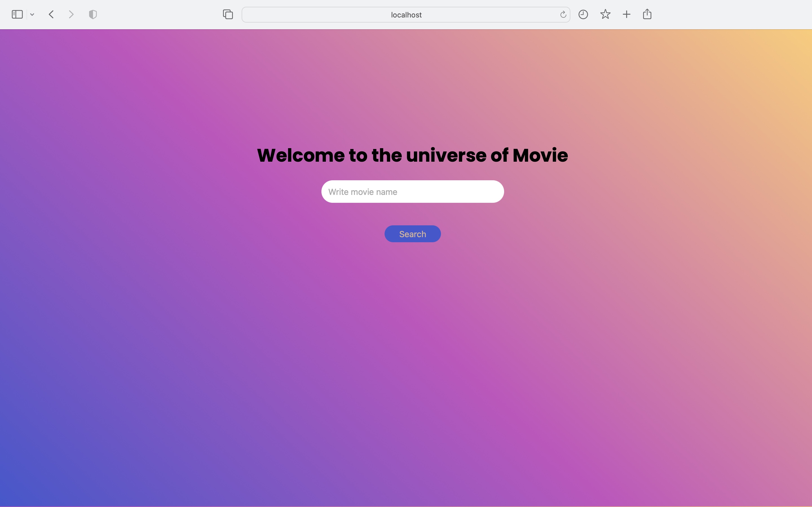Open browsing history via clock icon

click(583, 14)
